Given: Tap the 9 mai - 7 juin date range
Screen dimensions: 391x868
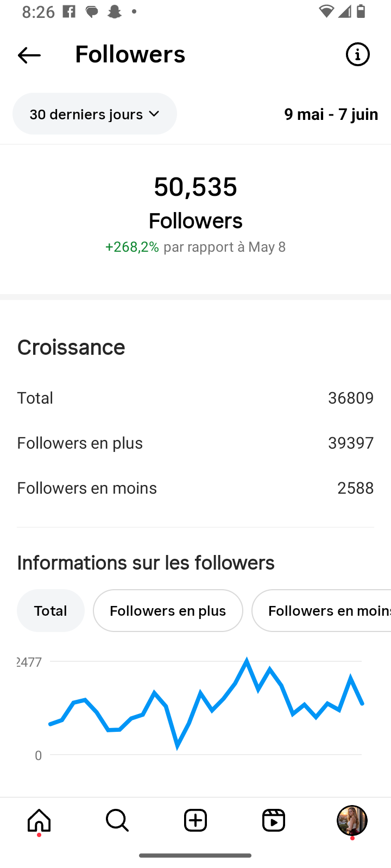Looking at the screenshot, I should coord(331,114).
